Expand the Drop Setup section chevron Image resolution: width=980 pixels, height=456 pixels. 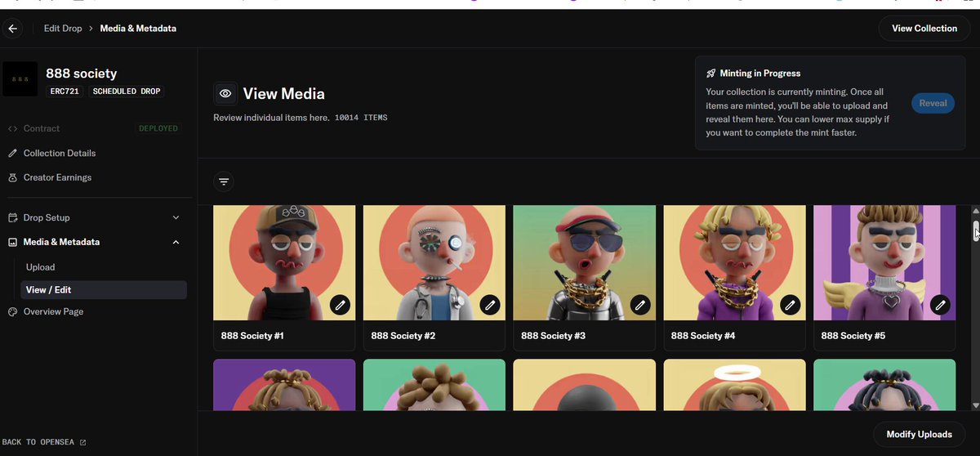click(x=176, y=217)
